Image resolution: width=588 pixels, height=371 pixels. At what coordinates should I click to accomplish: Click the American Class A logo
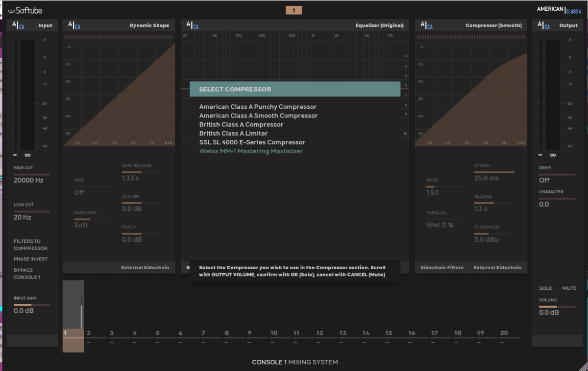(559, 10)
